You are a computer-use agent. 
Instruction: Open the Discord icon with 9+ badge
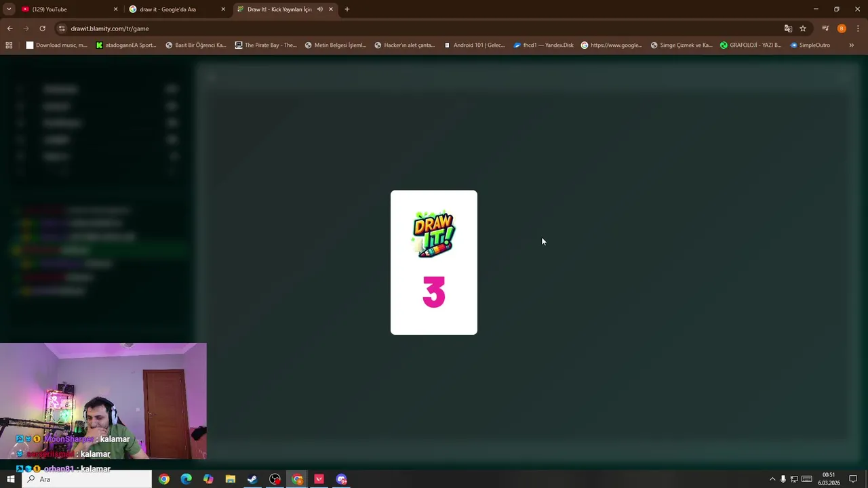341,479
